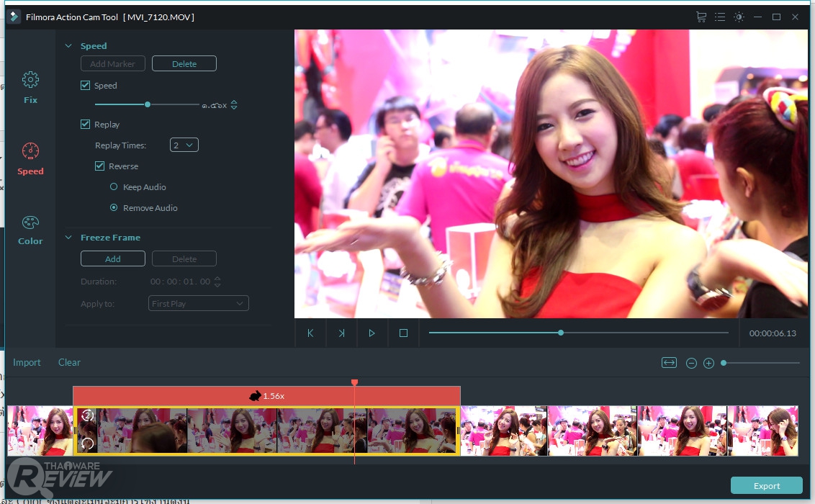Disable the Replay checkbox
This screenshot has height=504, width=815.
pos(86,125)
